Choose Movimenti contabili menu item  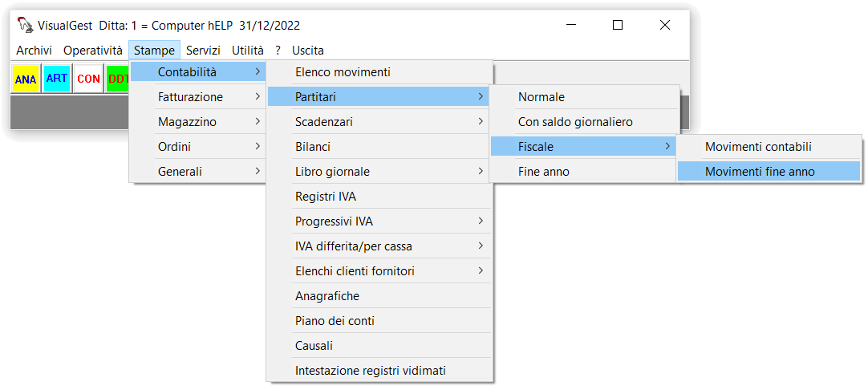(769, 147)
